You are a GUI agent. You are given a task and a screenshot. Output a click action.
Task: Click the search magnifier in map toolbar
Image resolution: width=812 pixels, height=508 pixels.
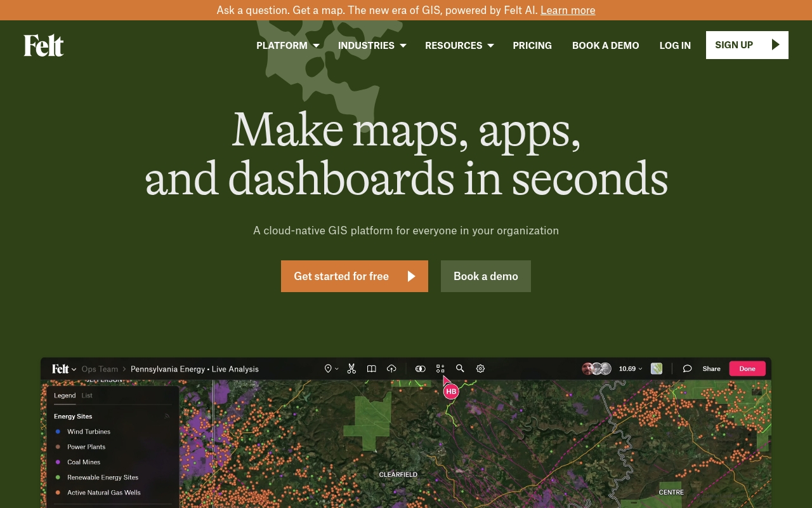[x=460, y=368]
